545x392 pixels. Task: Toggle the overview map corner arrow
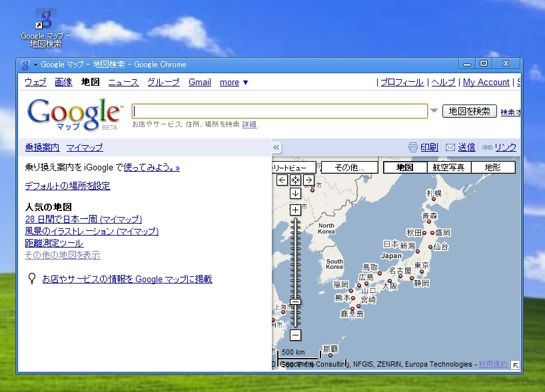click(516, 365)
